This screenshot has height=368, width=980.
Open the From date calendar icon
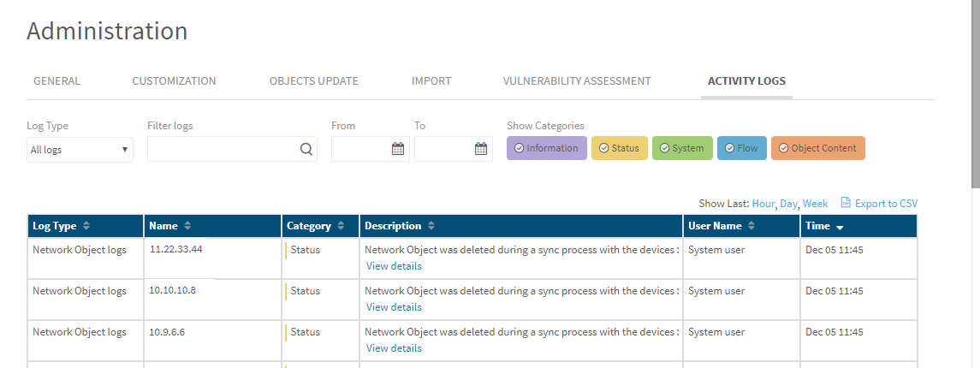point(397,149)
